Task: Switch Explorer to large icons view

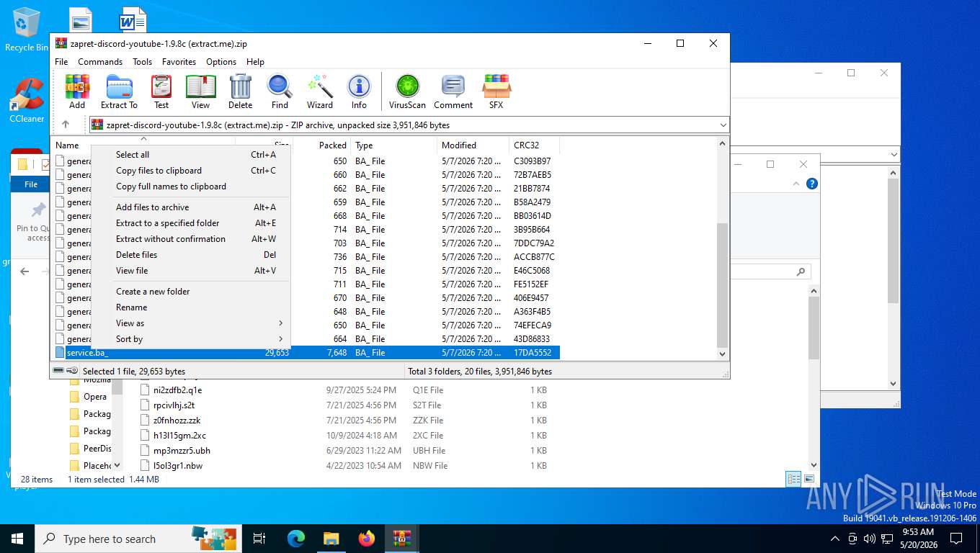Action: [809, 479]
